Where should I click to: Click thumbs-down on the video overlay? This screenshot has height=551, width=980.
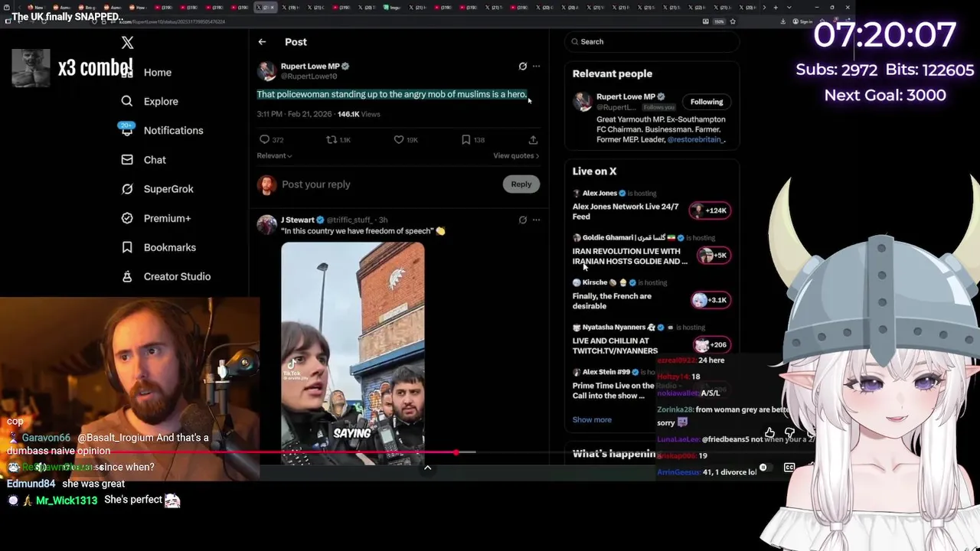tap(789, 433)
